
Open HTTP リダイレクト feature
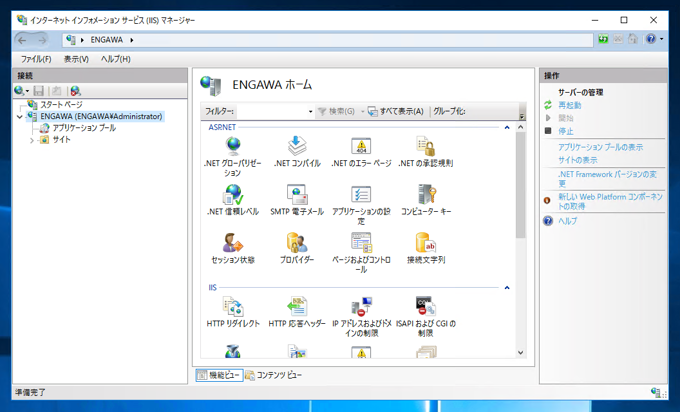[x=233, y=312]
